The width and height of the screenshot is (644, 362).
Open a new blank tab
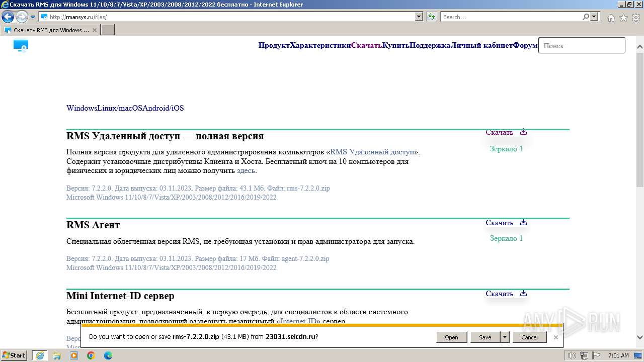[x=108, y=30]
